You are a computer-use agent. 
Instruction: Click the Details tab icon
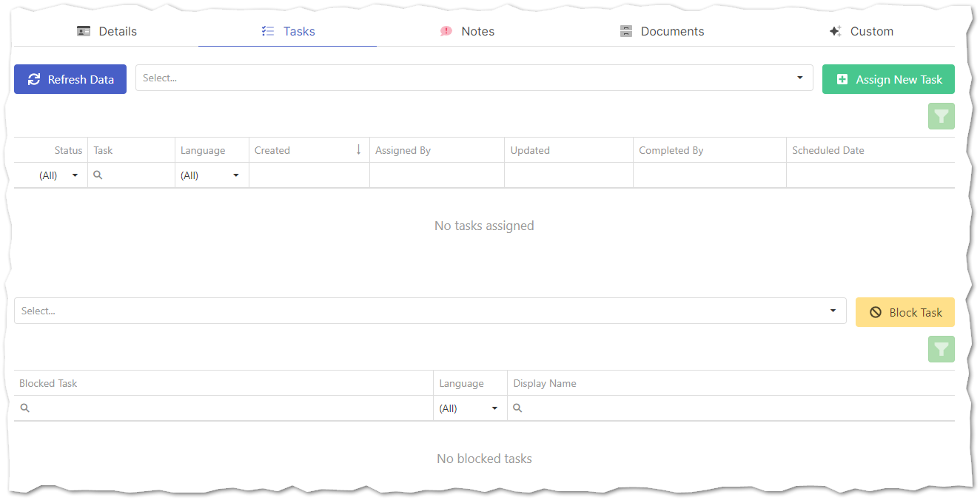tap(84, 31)
